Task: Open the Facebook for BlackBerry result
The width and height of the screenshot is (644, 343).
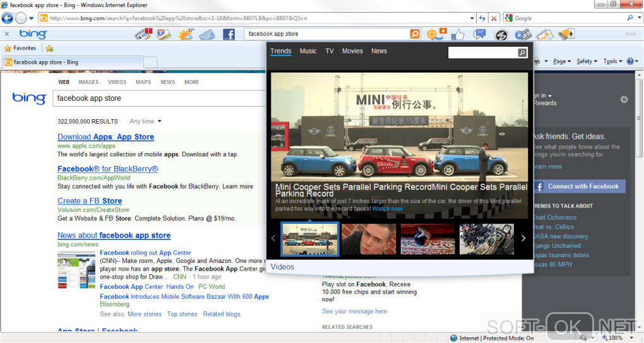Action: click(107, 169)
